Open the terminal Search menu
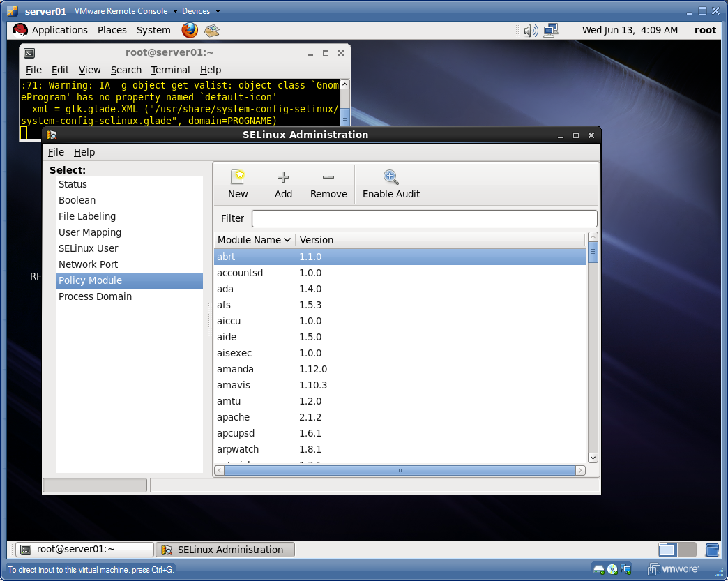The image size is (728, 581). [x=126, y=70]
